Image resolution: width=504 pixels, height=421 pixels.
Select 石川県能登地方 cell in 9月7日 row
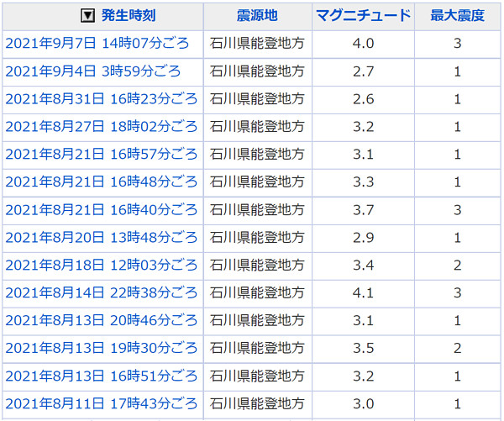pyautogui.click(x=258, y=44)
